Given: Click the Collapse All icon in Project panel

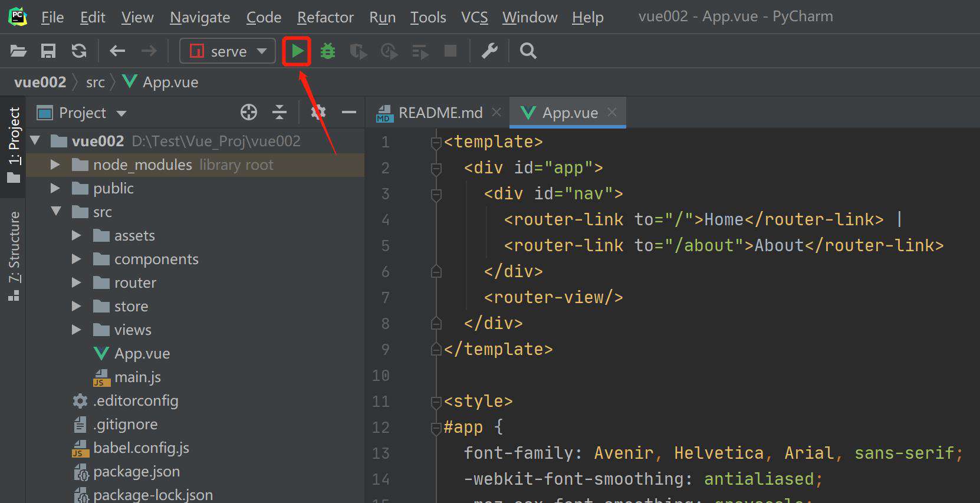Looking at the screenshot, I should [279, 112].
